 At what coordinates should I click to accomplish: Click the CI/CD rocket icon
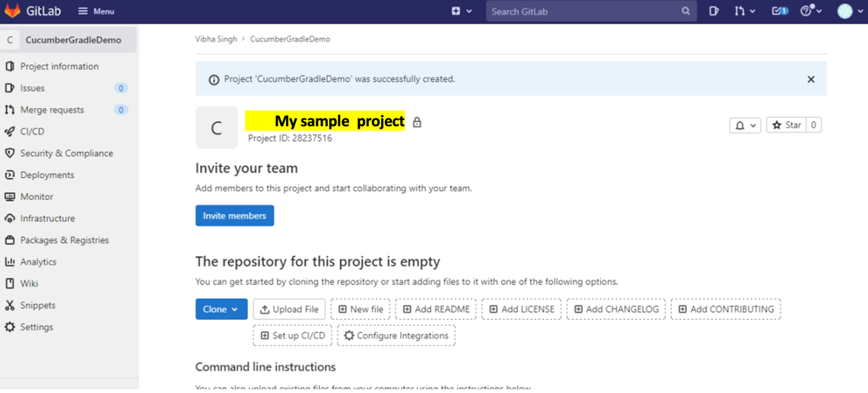pos(9,132)
